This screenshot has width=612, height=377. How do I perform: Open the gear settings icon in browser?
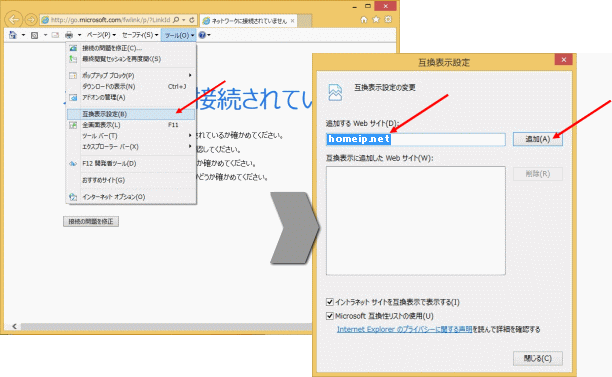tap(388, 19)
